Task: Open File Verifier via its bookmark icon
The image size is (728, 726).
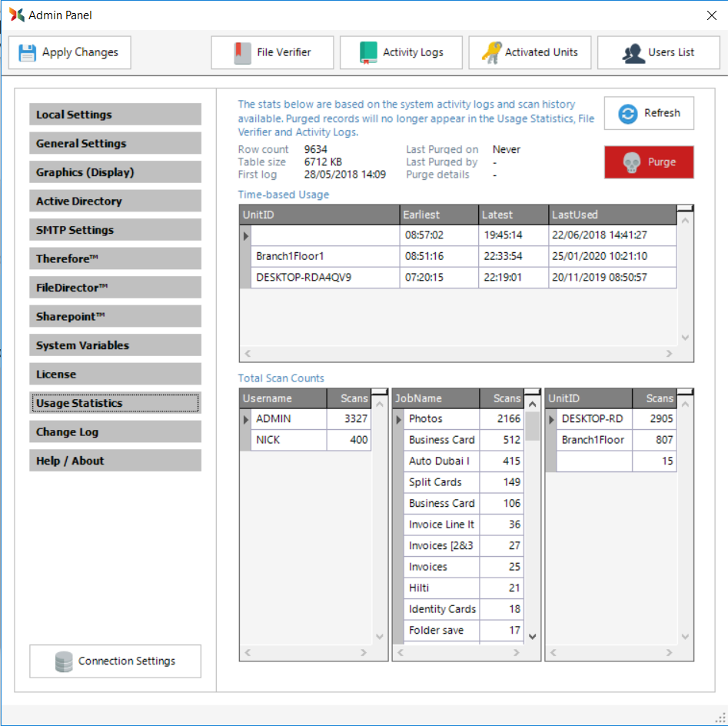Action: coord(243,53)
